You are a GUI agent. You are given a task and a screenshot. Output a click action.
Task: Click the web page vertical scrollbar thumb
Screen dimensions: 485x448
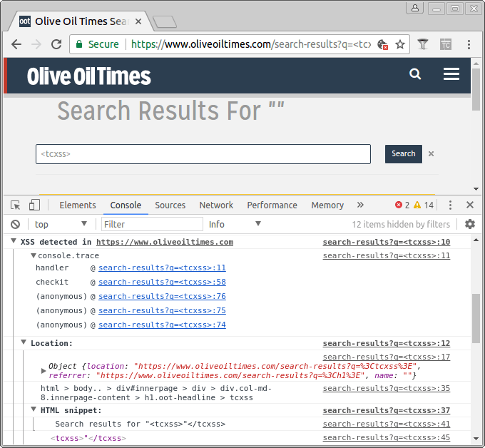[476, 89]
